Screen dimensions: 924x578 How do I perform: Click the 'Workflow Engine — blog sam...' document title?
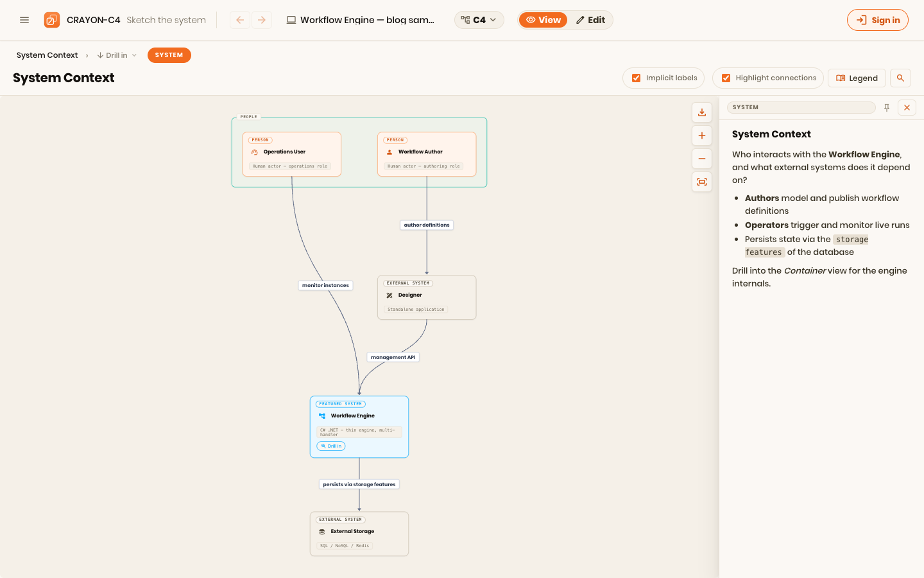point(367,20)
